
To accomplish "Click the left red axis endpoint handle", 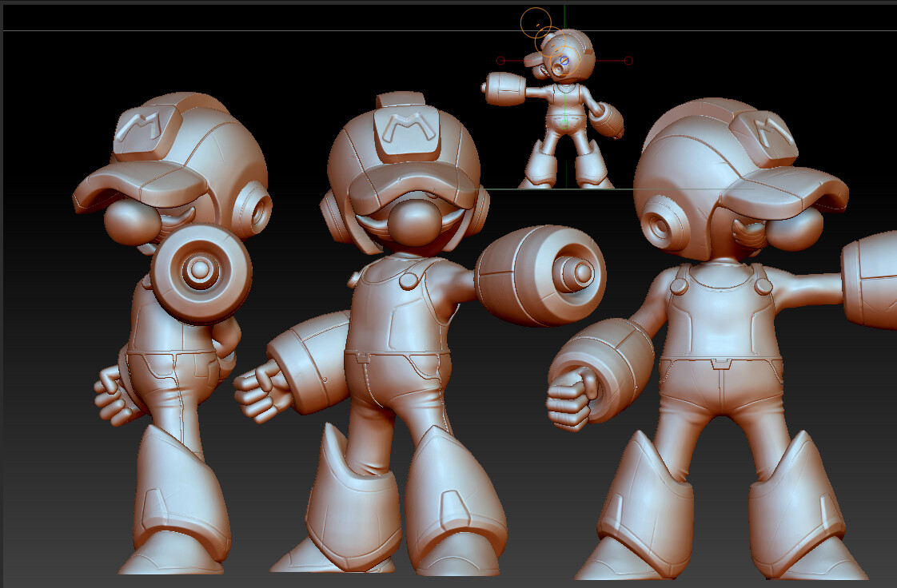I will [501, 60].
